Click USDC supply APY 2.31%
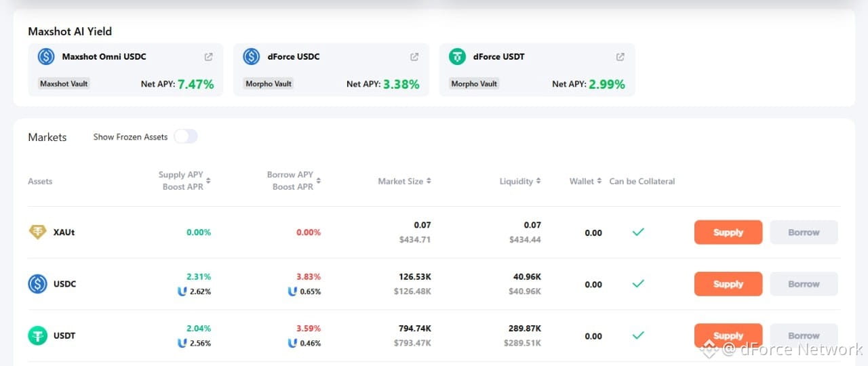This screenshot has width=868, height=366. (199, 277)
